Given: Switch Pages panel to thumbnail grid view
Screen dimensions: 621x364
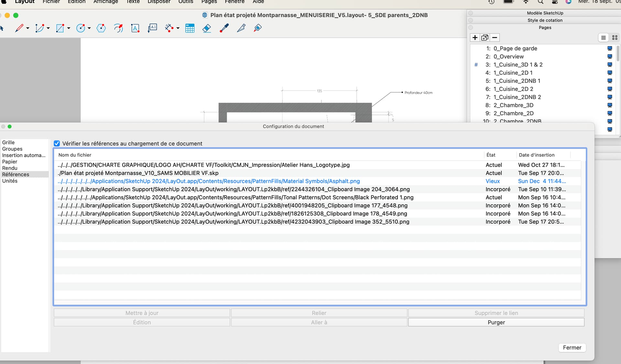Looking at the screenshot, I should click(x=615, y=37).
